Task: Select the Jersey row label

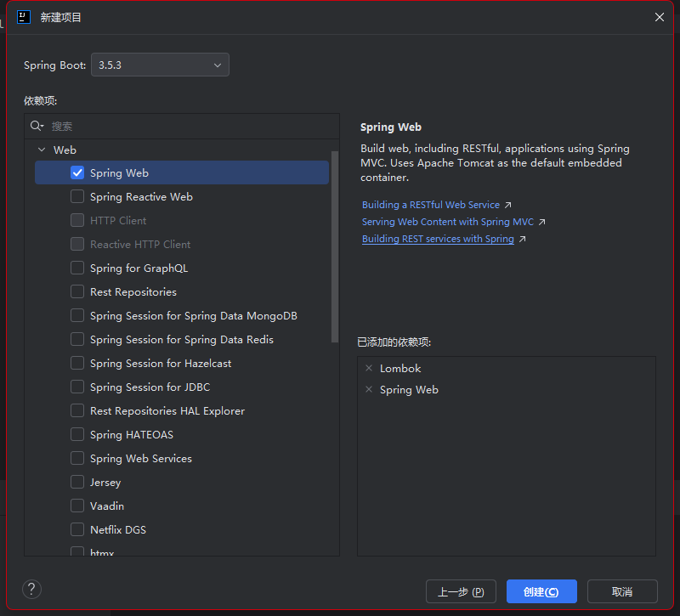Action: 105,482
